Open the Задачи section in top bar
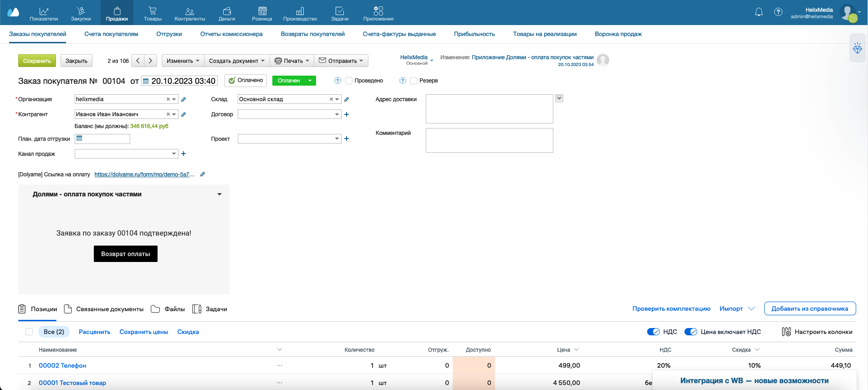Image resolution: width=868 pixels, height=390 pixels. pos(340,14)
